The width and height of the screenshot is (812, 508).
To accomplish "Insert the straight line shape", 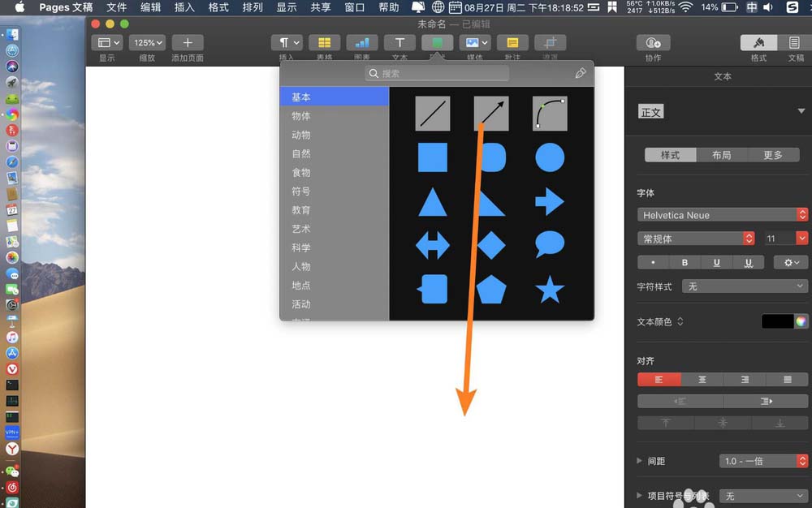I will pos(433,114).
